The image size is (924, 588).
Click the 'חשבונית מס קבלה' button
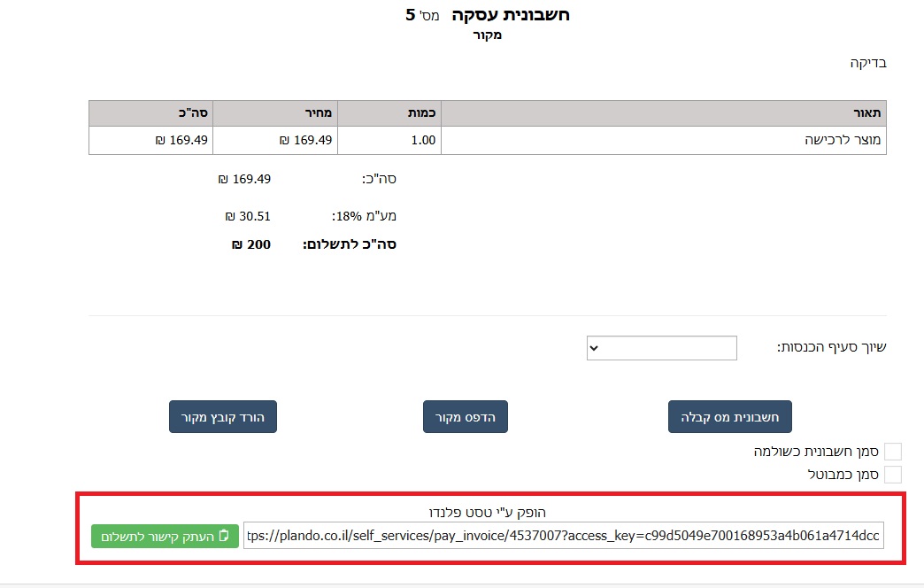(729, 416)
